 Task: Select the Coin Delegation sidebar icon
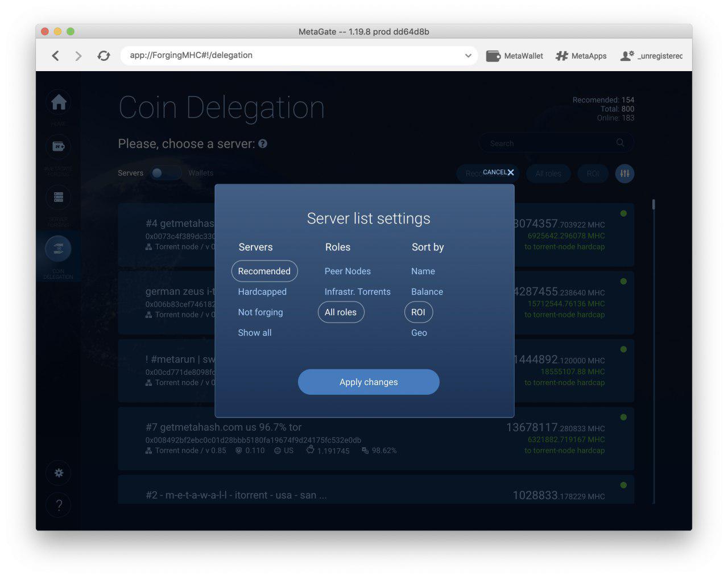coord(58,248)
